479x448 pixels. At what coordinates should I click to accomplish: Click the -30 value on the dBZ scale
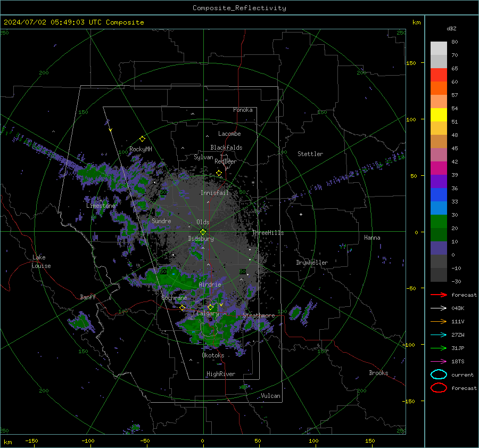(x=456, y=281)
